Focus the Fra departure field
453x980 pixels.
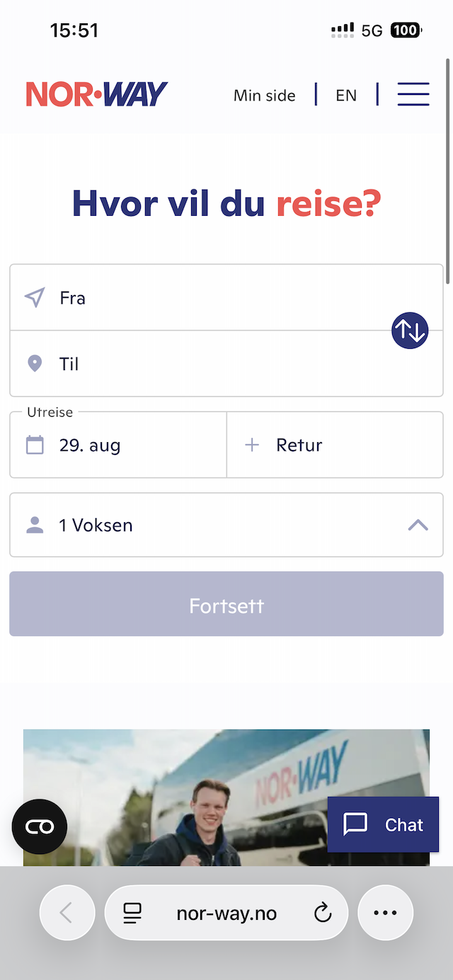pos(226,298)
